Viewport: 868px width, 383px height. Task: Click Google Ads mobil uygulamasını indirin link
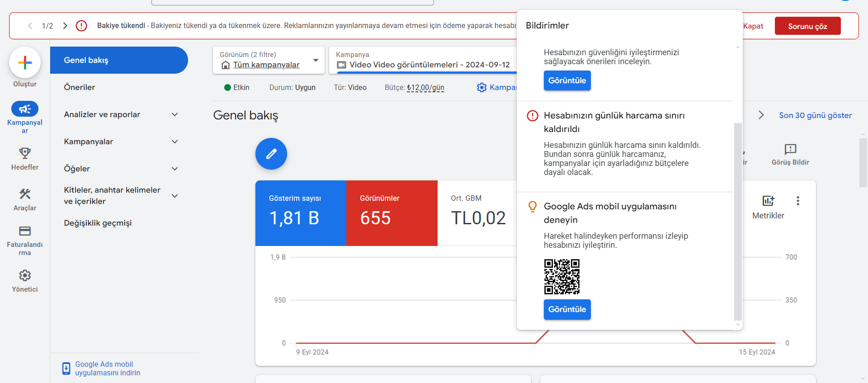108,369
